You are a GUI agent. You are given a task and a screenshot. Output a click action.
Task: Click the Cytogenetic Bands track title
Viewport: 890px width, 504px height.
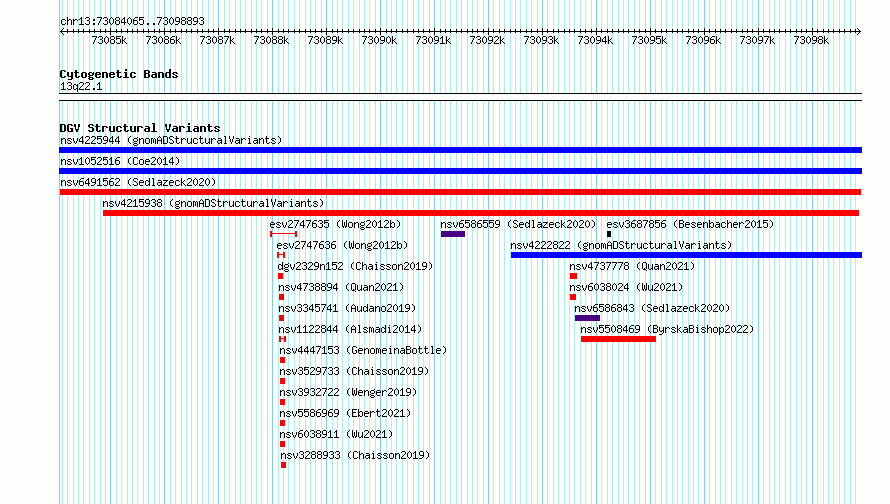tap(119, 74)
